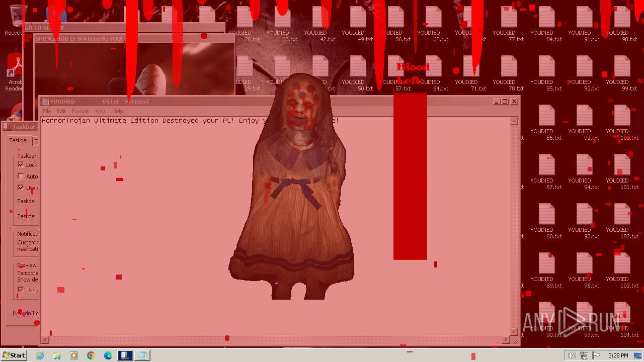Select the YOUDIED 63.txt file icon
Viewport: 644px width, 362px height.
tap(433, 24)
